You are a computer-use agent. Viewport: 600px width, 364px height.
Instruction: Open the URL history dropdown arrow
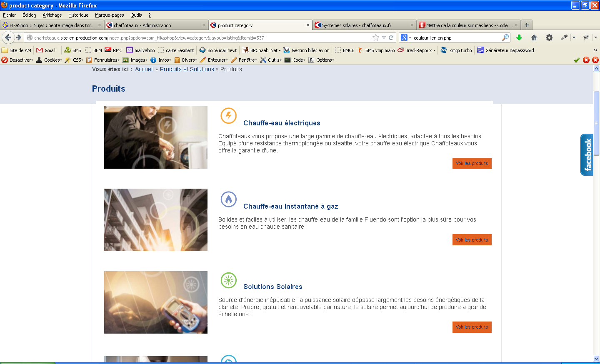384,37
